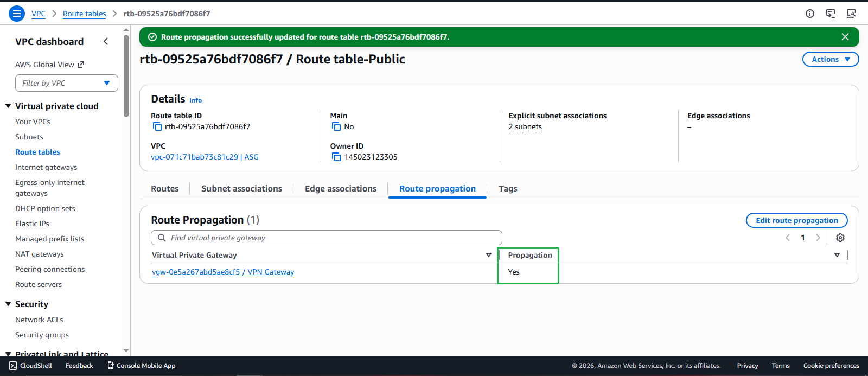Viewport: 868px width, 376px height.
Task: Open the vgw-0e5a267abd5ae8cf5 / VPN Gateway link
Action: tap(223, 272)
